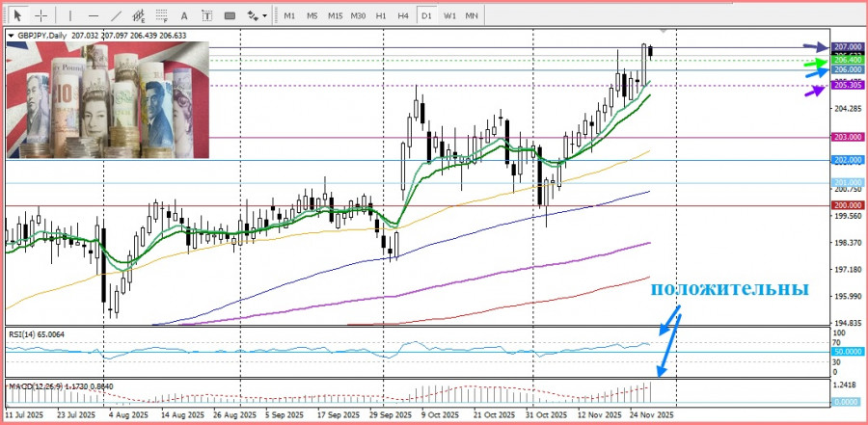This screenshot has width=868, height=425.
Task: Switch to M30 timeframe
Action: (358, 15)
